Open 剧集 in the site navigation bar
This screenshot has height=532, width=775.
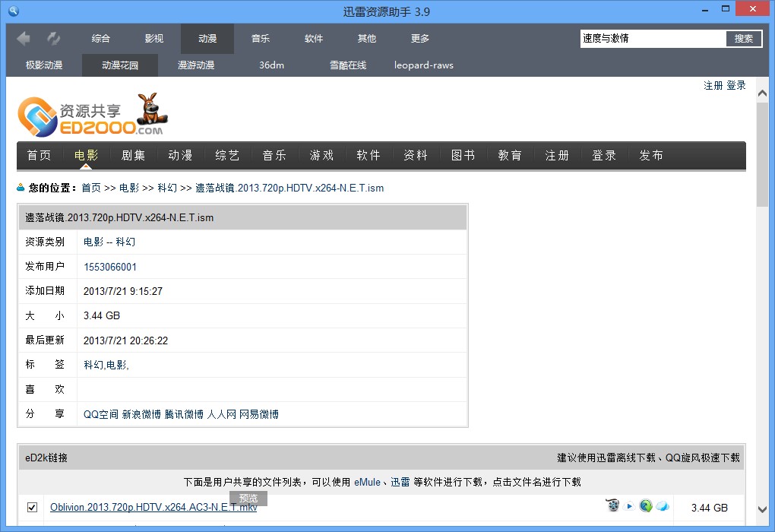coord(134,155)
